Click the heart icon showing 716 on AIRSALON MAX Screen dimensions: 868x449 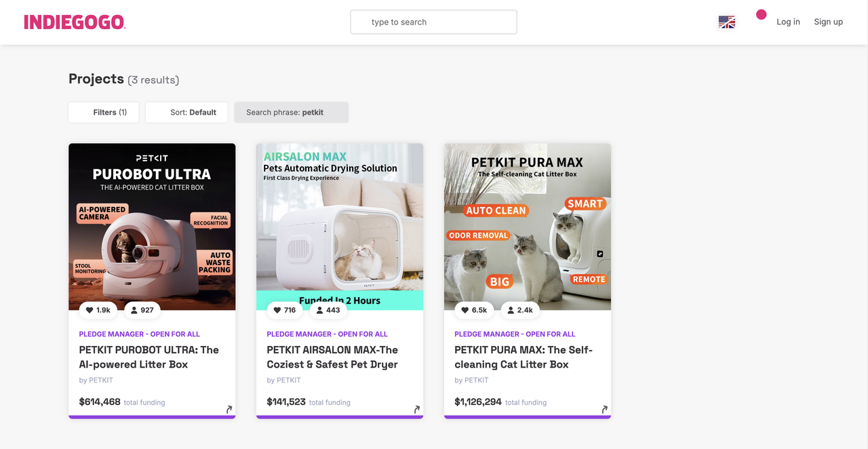[x=284, y=310]
